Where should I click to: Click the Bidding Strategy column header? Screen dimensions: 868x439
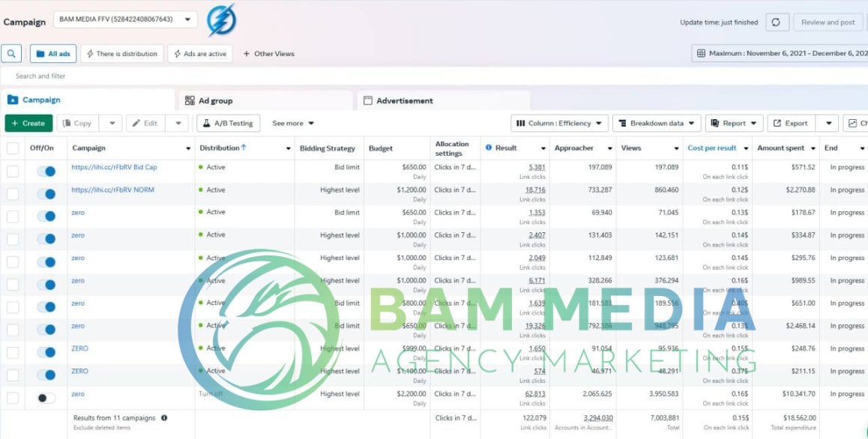click(327, 148)
